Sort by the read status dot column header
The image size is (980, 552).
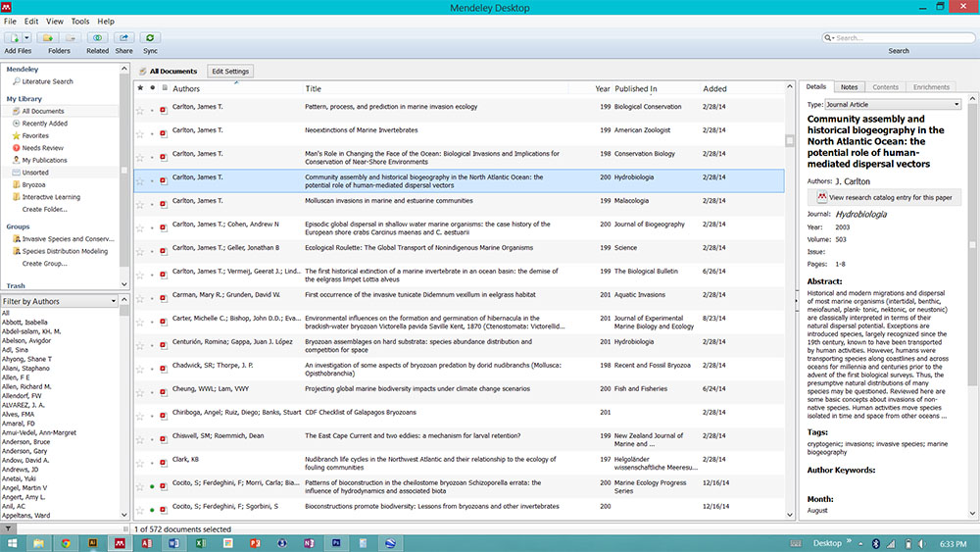[x=152, y=88]
